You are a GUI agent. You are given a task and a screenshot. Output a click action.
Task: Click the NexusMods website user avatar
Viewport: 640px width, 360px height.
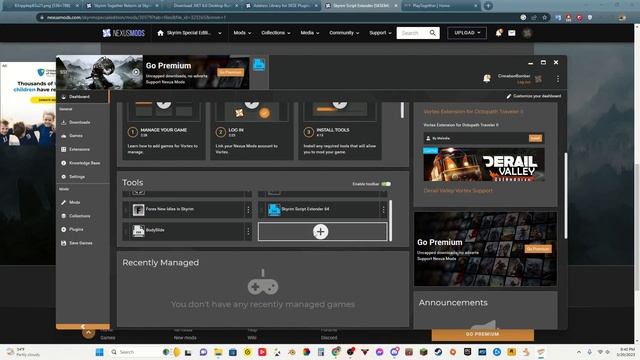(527, 33)
